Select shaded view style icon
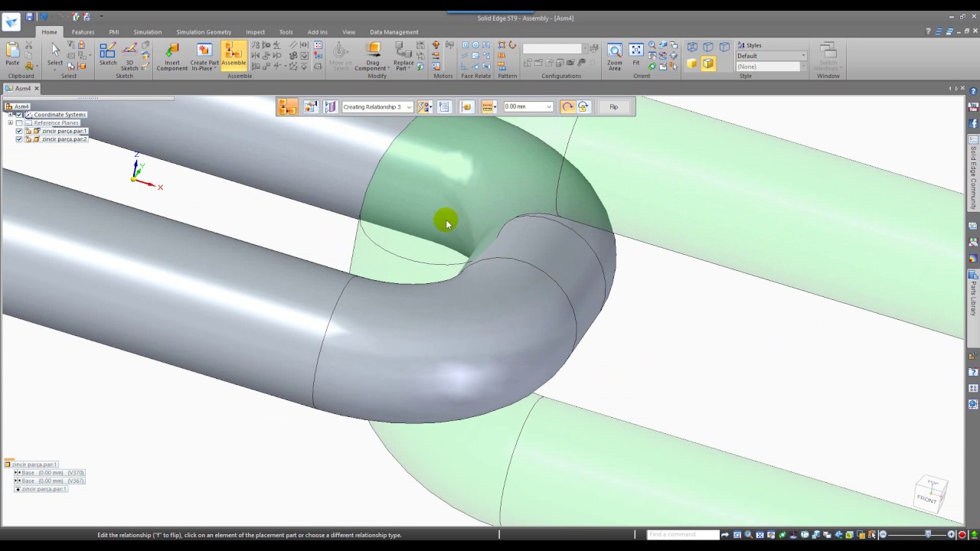980x551 pixels. (692, 64)
